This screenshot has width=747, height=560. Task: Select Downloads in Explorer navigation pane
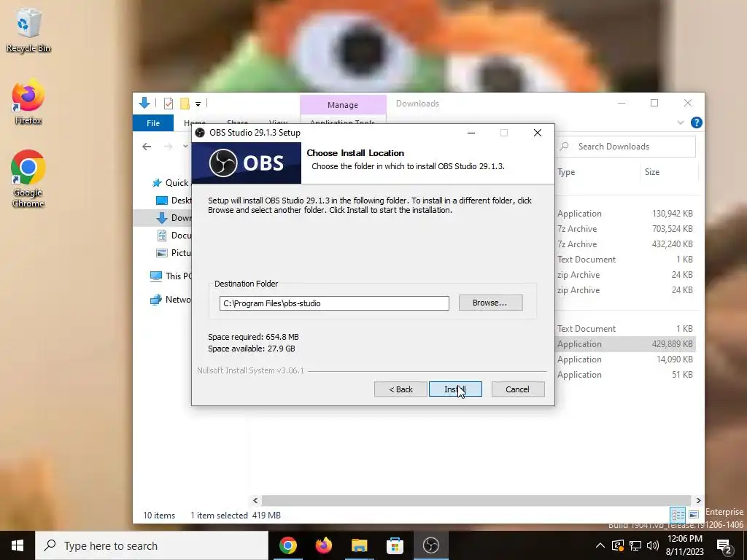174,217
